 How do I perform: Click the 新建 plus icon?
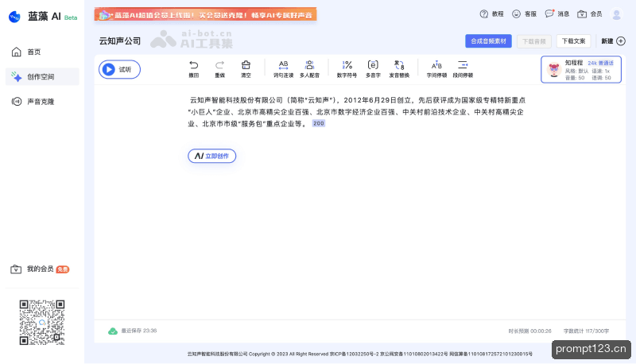coord(621,41)
